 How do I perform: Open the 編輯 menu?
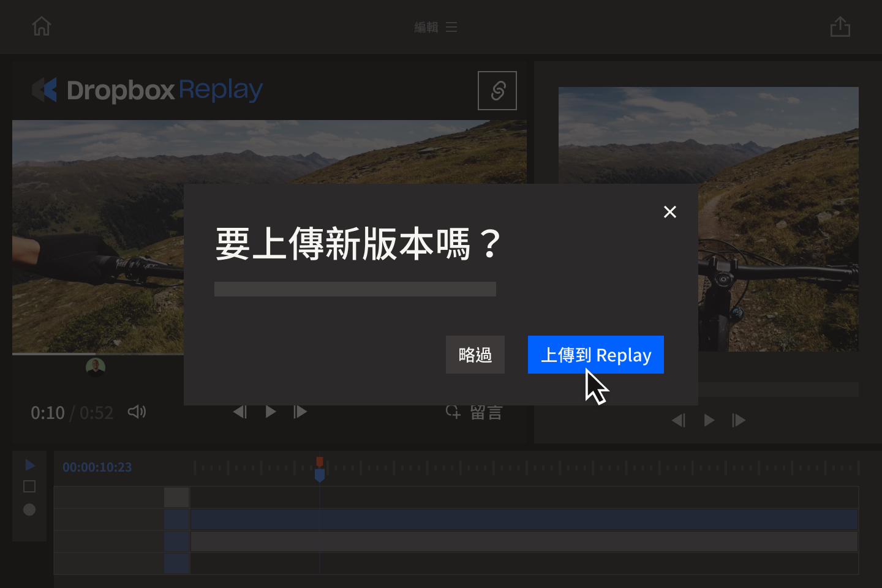coord(435,27)
